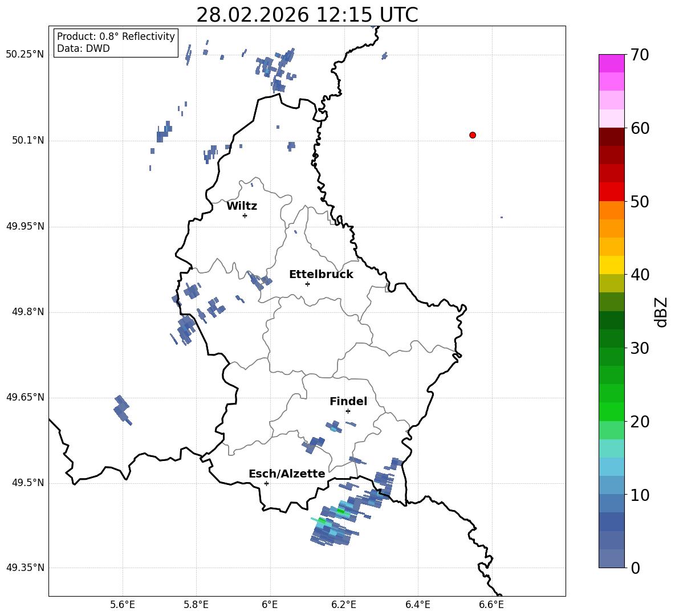Viewport: 675px width, 616px height.
Task: Click the 50 tick on the colorbar
Action: click(x=640, y=201)
